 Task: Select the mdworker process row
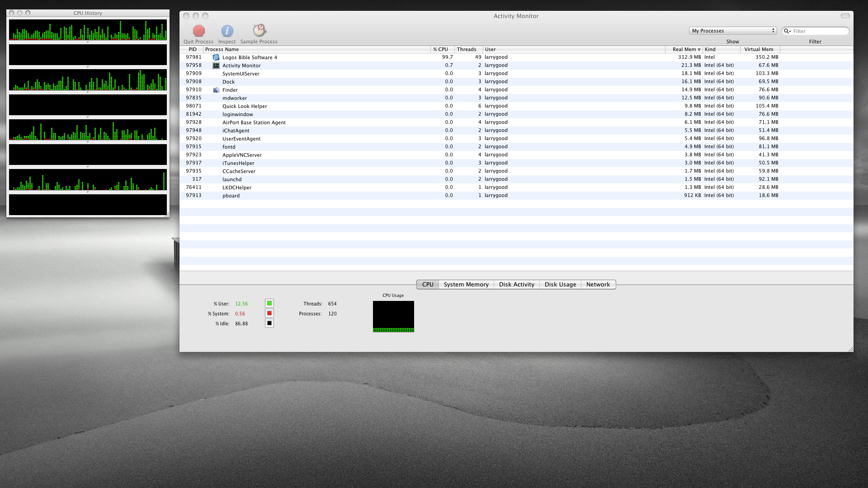pyautogui.click(x=516, y=98)
